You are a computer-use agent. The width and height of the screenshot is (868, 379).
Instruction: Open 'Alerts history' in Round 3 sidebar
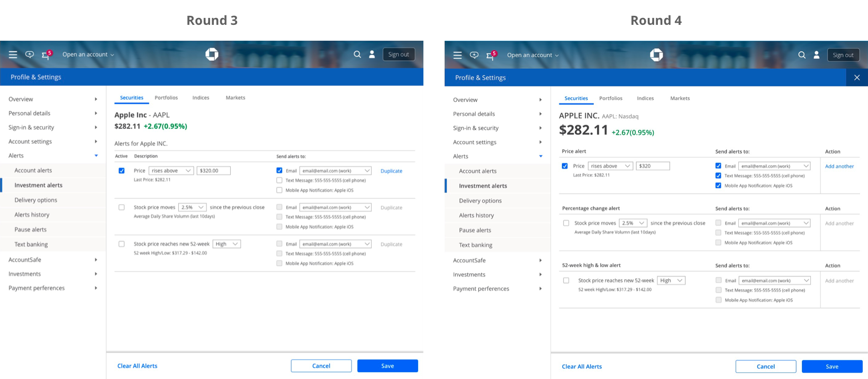(32, 215)
